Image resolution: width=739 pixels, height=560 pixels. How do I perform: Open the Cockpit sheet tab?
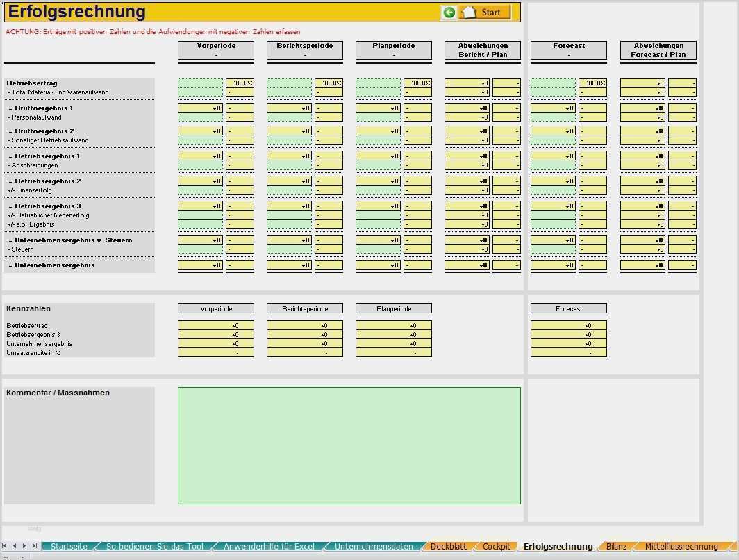point(497,546)
